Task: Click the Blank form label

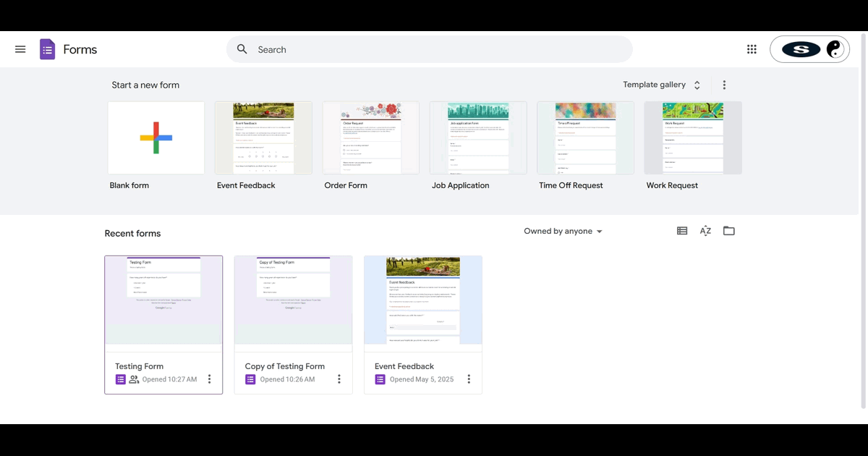Action: point(129,185)
